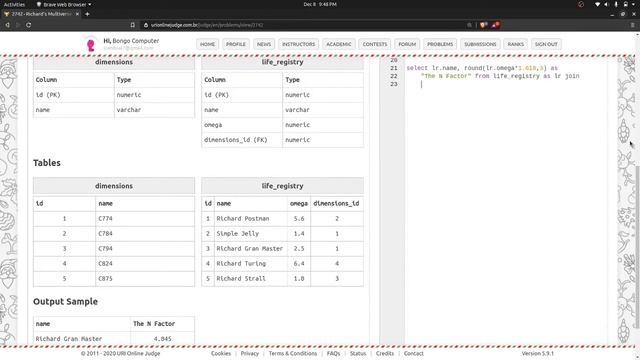Click the browser forward arrow
The image size is (640, 360).
[x=18, y=25]
